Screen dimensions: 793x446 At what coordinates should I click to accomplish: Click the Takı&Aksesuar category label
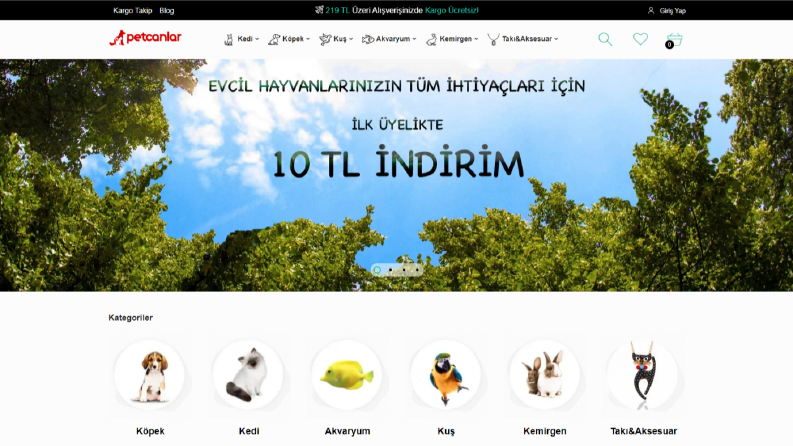pos(643,431)
